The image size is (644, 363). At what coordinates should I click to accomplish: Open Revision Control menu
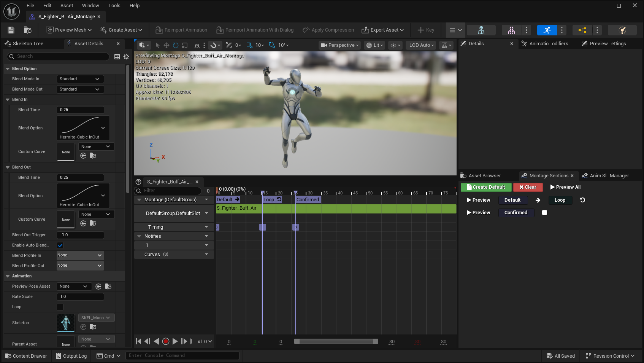coord(611,356)
